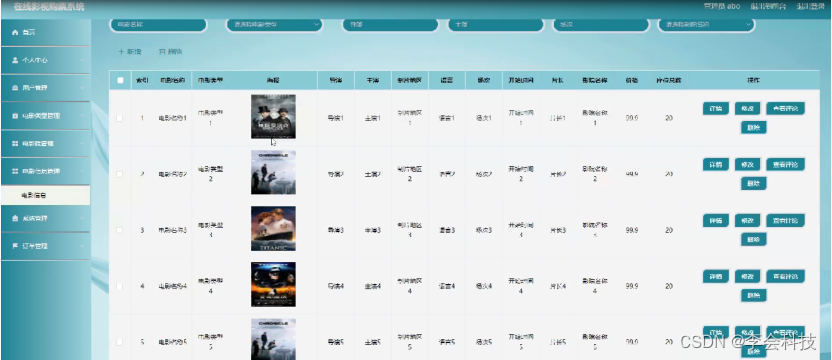Click the 电影名称 search field
This screenshot has width=832, height=360.
point(158,24)
